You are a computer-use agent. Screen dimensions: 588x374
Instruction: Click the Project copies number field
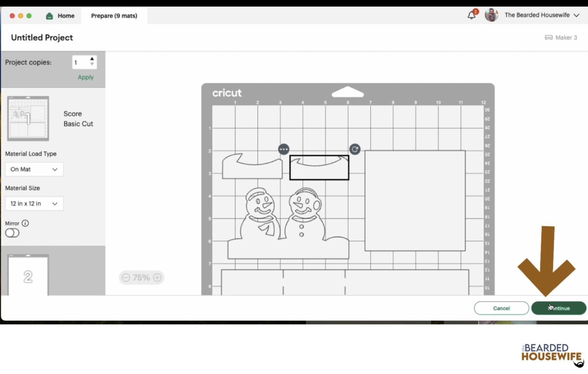[x=80, y=62]
